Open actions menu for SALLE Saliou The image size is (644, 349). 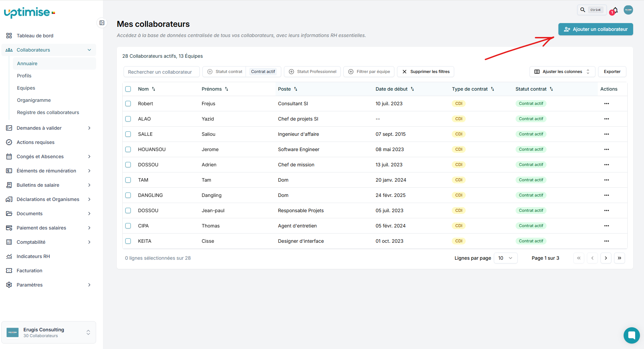click(607, 134)
